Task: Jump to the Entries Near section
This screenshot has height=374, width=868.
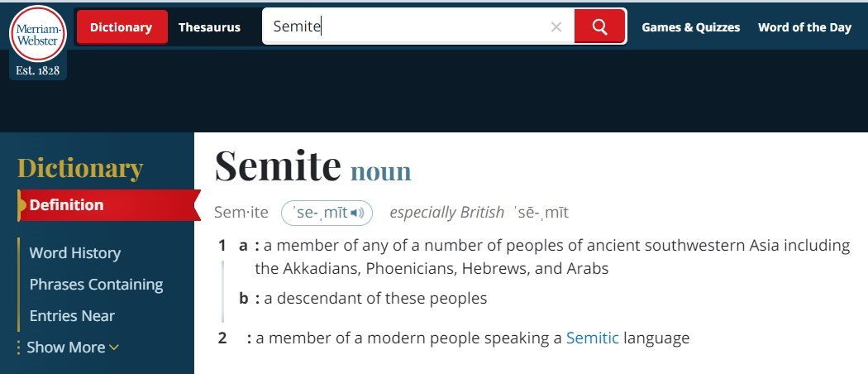Action: tap(72, 316)
